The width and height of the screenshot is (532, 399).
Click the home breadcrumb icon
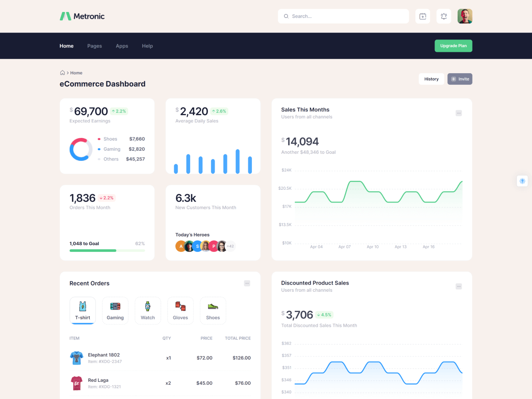point(63,73)
